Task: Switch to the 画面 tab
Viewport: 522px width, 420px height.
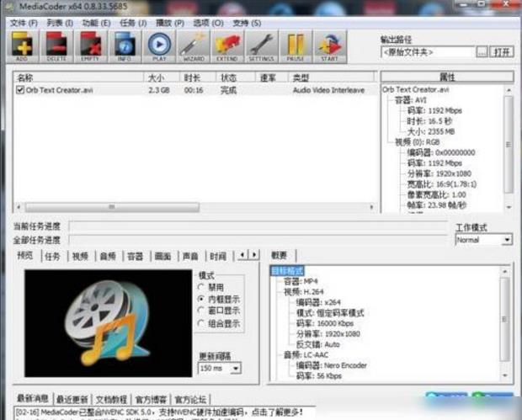Action: (163, 256)
